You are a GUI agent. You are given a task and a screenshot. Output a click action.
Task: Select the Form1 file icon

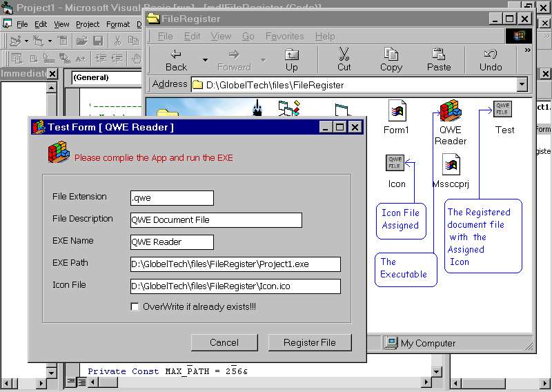tap(396, 110)
